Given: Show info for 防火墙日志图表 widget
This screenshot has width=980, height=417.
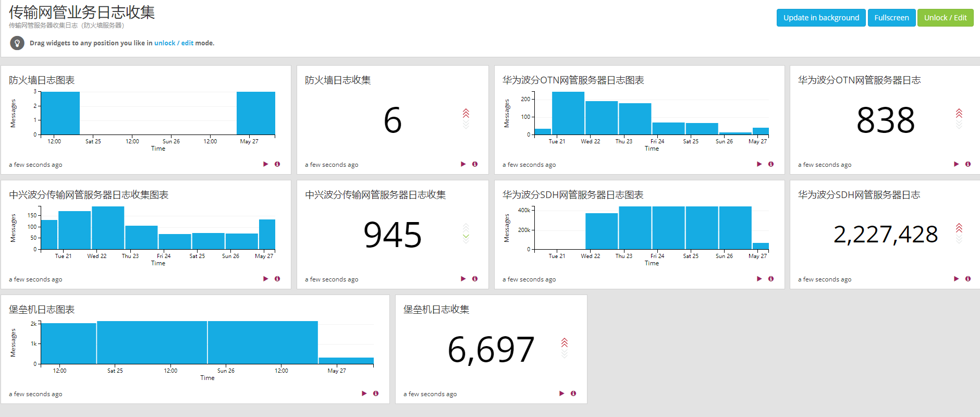Looking at the screenshot, I should click(x=277, y=164).
